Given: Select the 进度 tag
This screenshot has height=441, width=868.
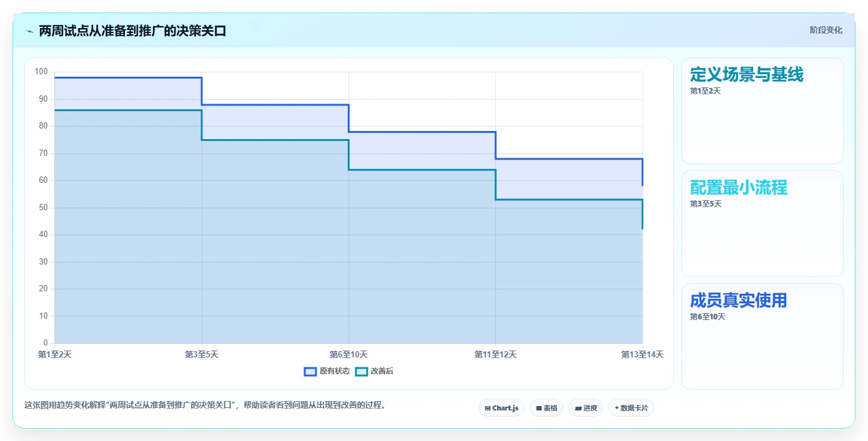Looking at the screenshot, I should [586, 408].
